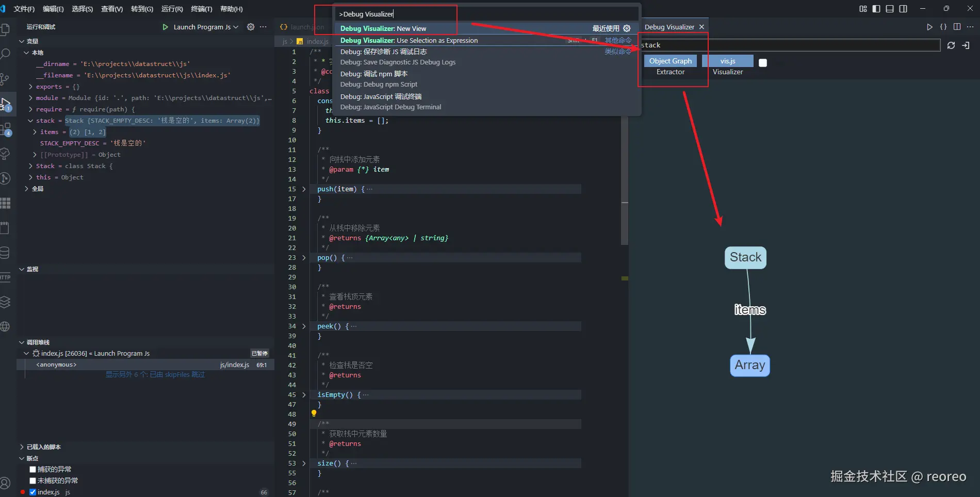This screenshot has height=497, width=980.
Task: Click the curly braces icon in editor actions
Action: pos(943,27)
